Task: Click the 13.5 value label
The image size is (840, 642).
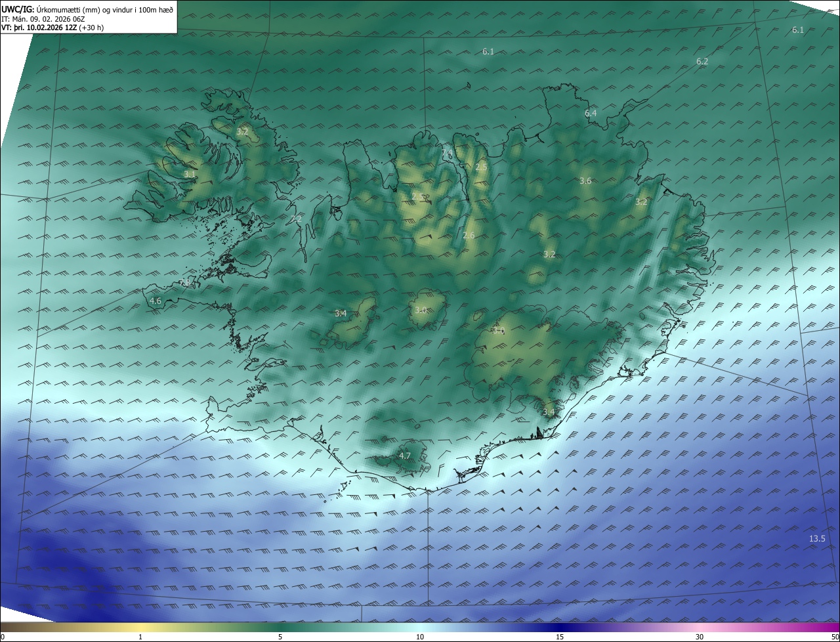Action: pos(817,538)
